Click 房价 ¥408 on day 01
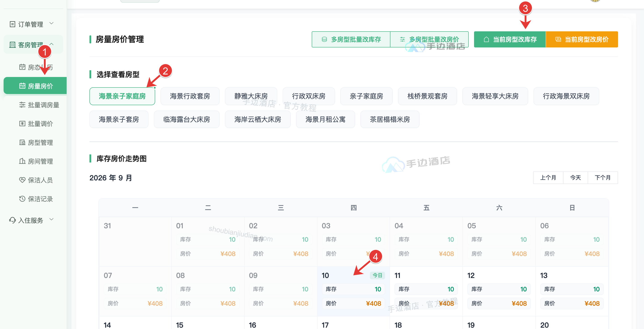The width and height of the screenshot is (644, 329). coord(208,254)
